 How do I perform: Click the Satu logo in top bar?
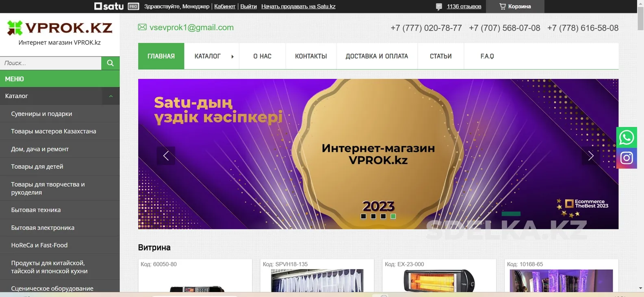click(109, 6)
